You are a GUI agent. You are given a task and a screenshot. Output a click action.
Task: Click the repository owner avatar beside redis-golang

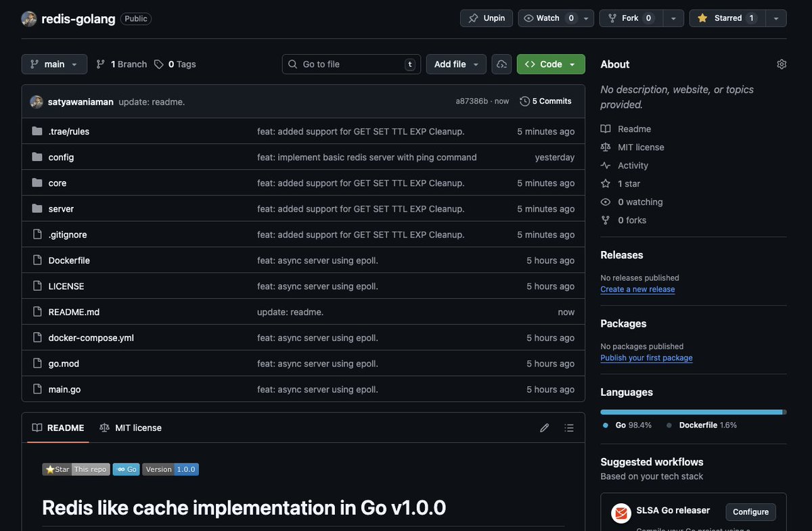tap(29, 18)
